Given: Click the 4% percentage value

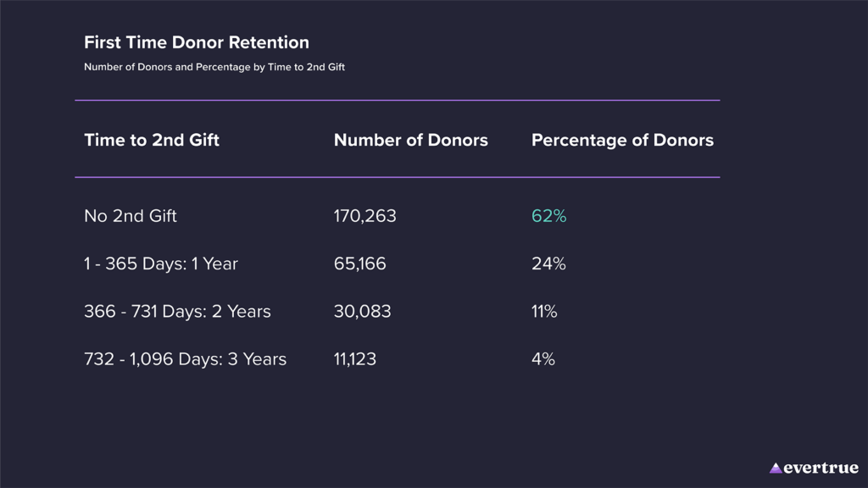Looking at the screenshot, I should 543,359.
